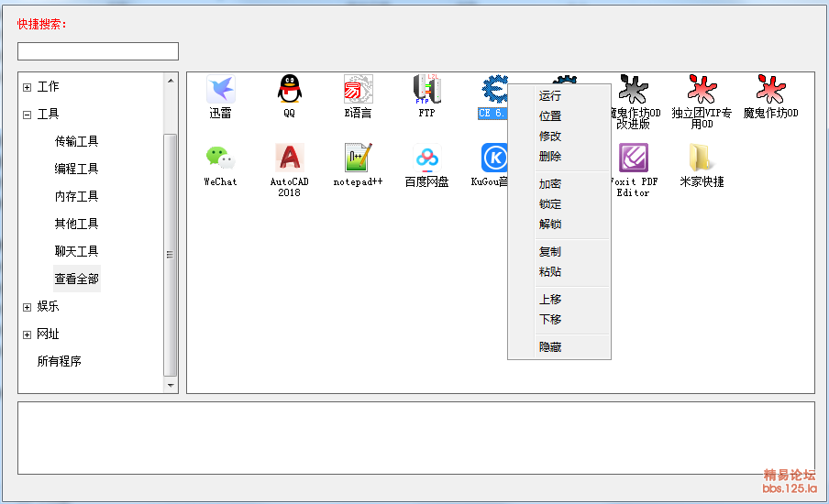Select the 魔鬼作坊OD red splat icon
Screen dimensions: 829x504
[770, 89]
